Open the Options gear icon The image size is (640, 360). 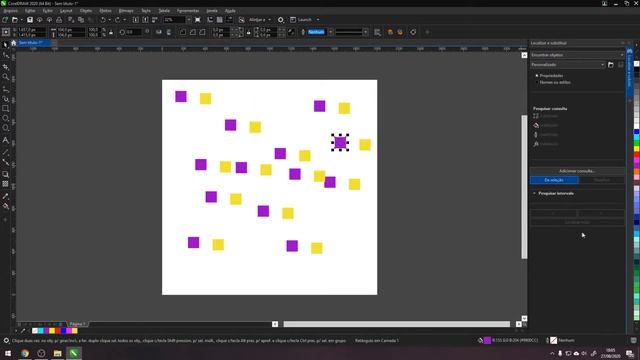pyautogui.click(x=281, y=20)
